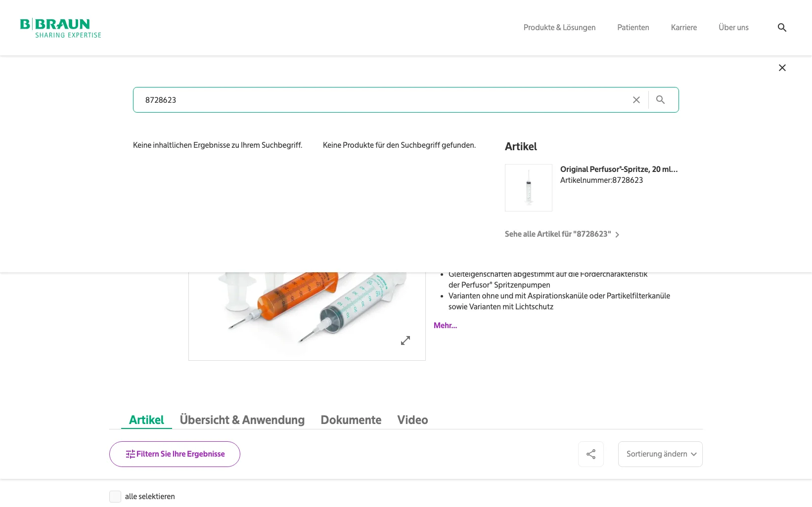This screenshot has width=812, height=507.
Task: Open the Original Perfusor-Spritze, 20 ml article result
Action: coord(619,169)
